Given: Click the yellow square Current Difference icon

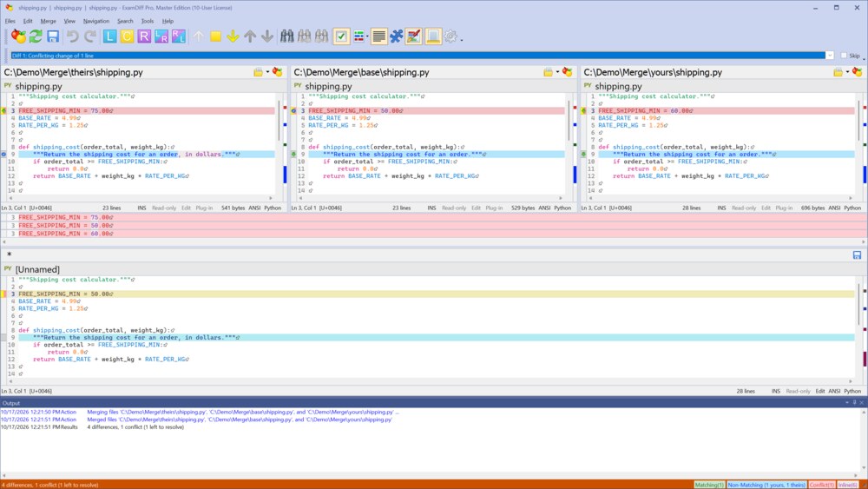Looking at the screenshot, I should (x=215, y=36).
